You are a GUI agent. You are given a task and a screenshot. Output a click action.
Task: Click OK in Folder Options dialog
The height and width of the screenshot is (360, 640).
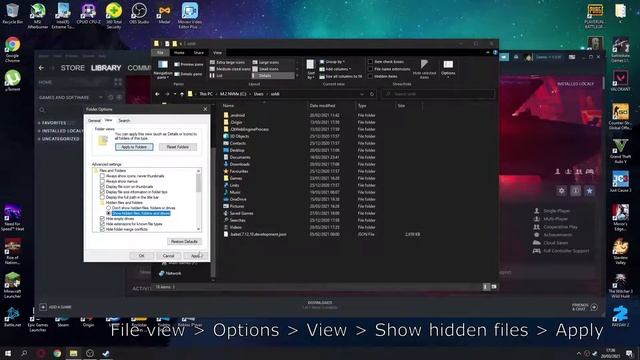142,256
